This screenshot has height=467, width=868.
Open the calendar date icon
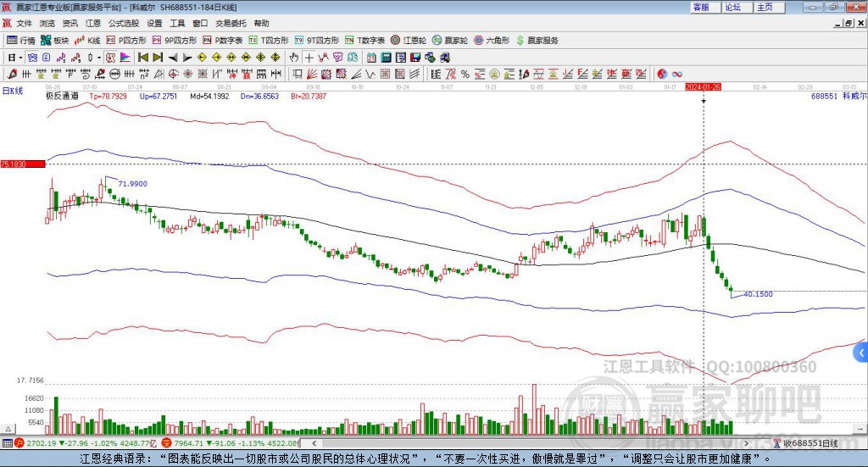click(371, 58)
